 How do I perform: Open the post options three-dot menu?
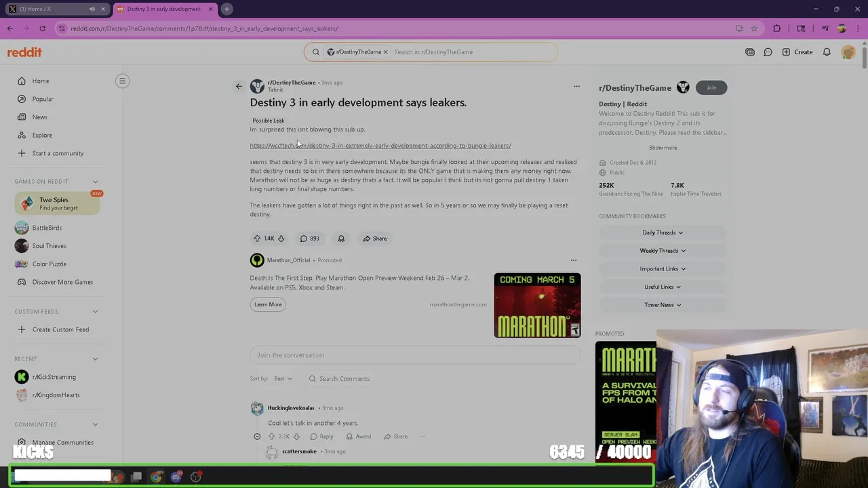click(576, 86)
